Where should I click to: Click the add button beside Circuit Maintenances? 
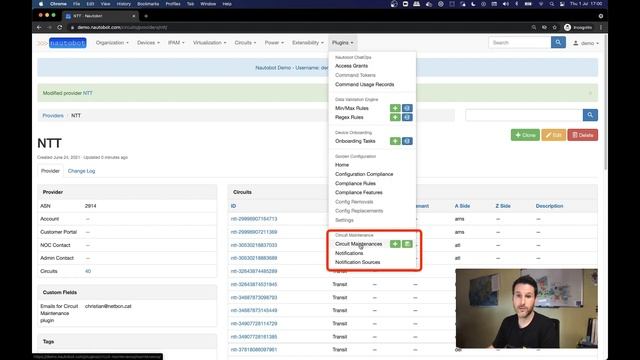pos(395,244)
